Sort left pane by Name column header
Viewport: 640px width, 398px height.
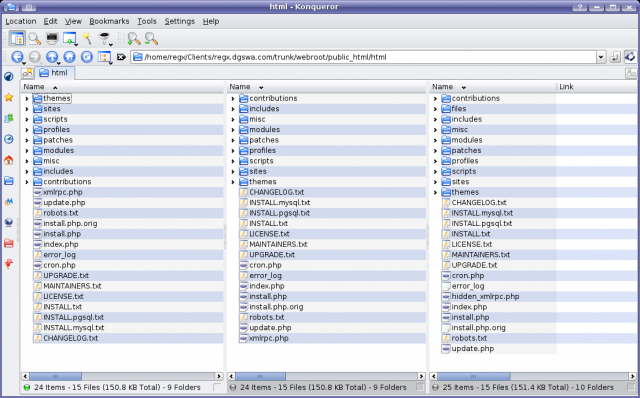pyautogui.click(x=122, y=87)
